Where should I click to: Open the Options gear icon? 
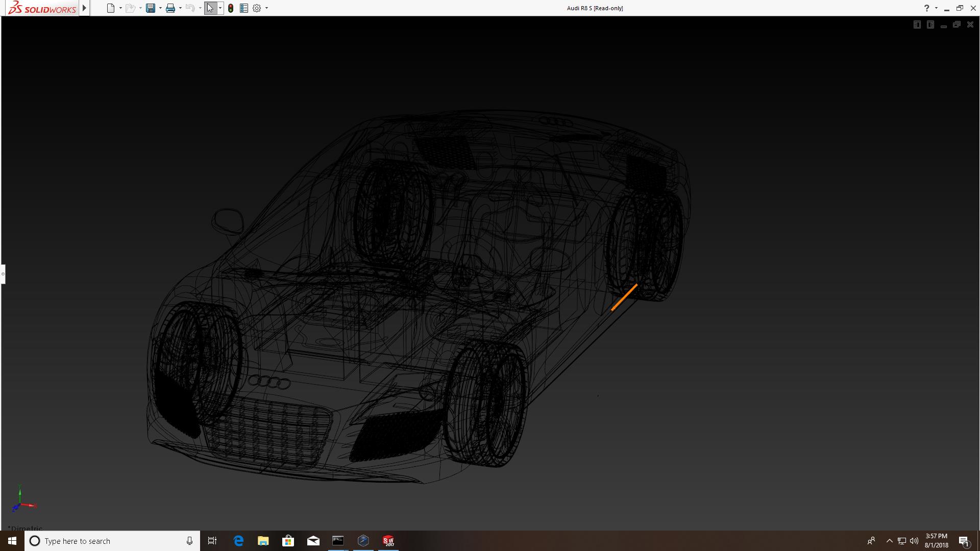(257, 8)
